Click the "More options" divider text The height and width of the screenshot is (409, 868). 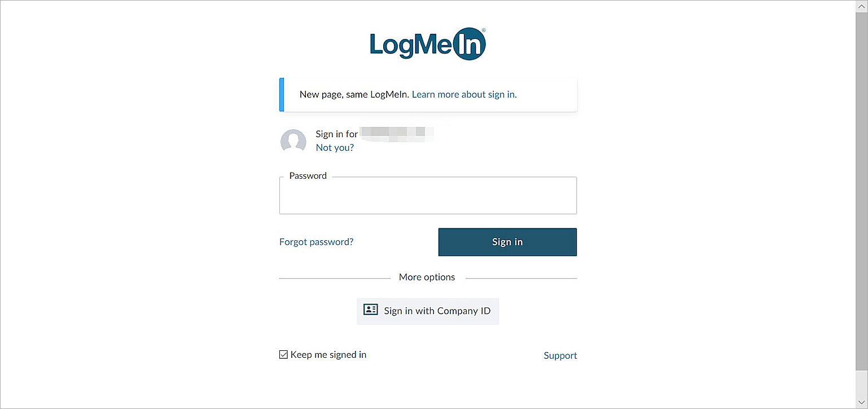coord(427,278)
